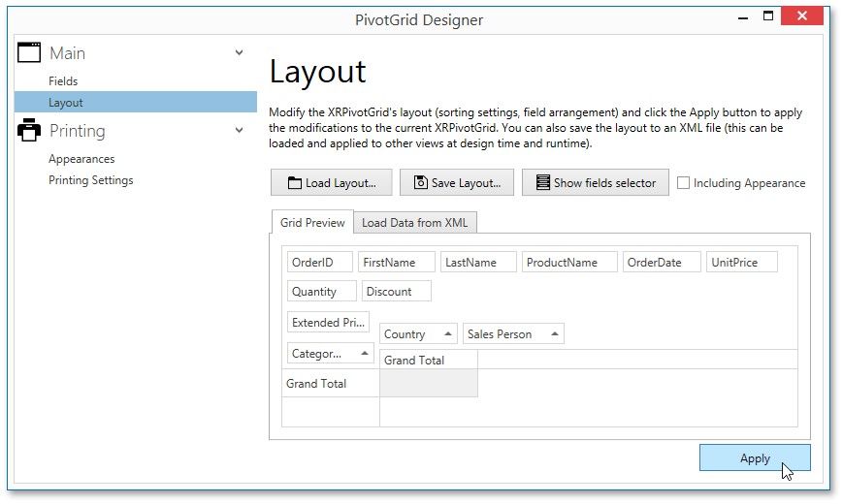Click the folder icon on Load Layout
843x504 pixels.
click(x=294, y=183)
